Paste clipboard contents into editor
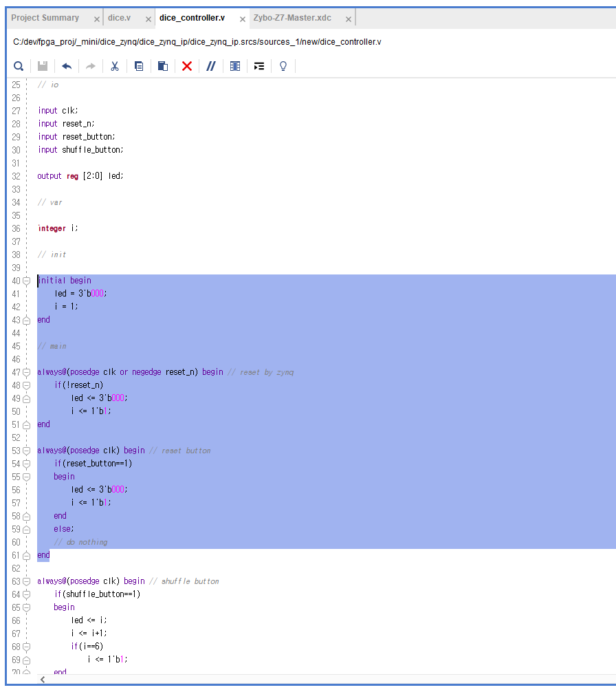This screenshot has width=616, height=692. coord(163,66)
